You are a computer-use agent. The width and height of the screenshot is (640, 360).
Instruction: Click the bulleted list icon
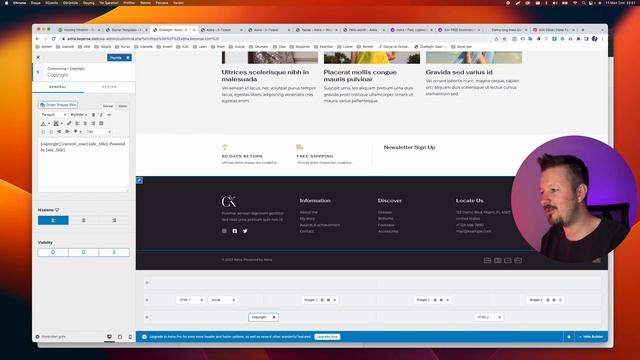43,132
